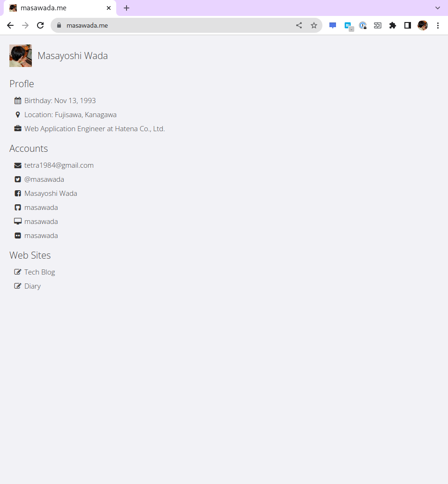Viewport: 448px width, 484px height.
Task: Click the extension icon left of the puzzle piece
Action: pos(378,25)
